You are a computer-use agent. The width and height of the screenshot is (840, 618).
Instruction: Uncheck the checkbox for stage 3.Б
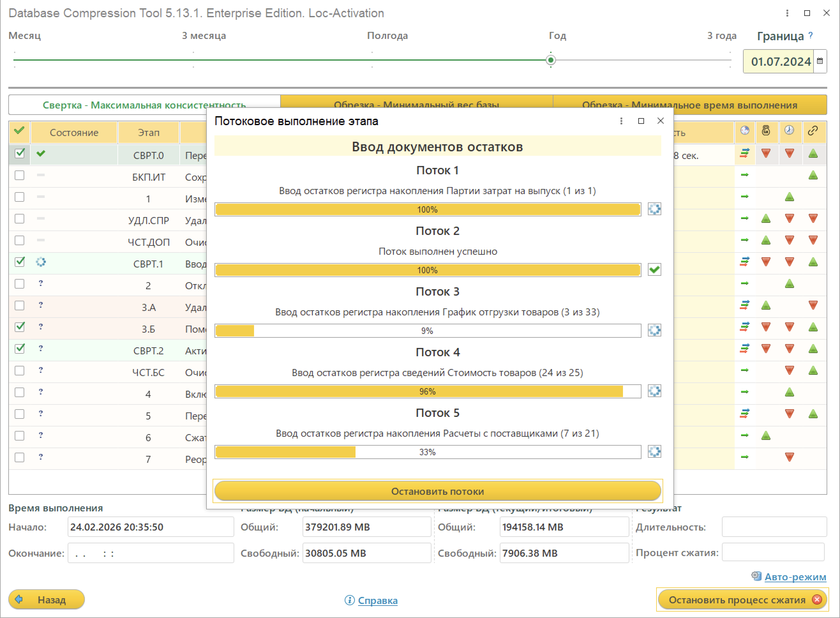[19, 327]
